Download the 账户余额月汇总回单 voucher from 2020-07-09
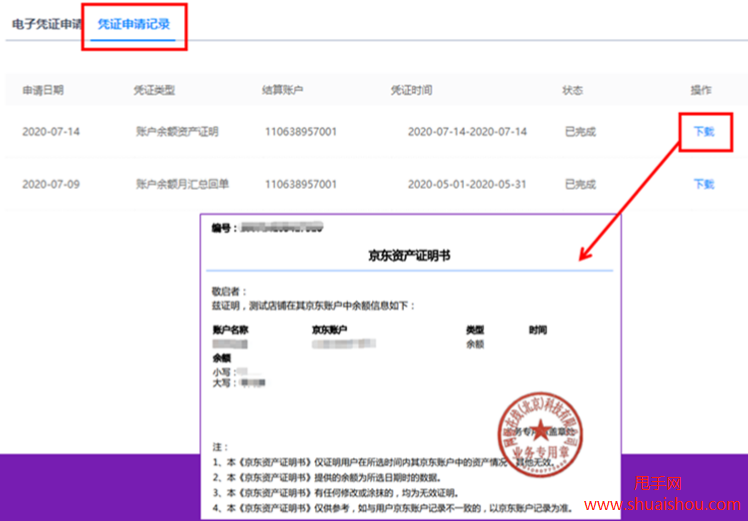This screenshot has height=521, width=748. click(x=704, y=184)
